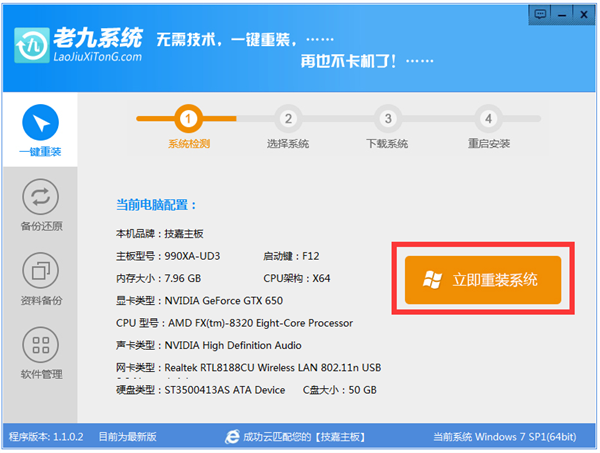This screenshot has width=600, height=453.
Task: Open the 软件管理 software management icon
Action: click(40, 346)
